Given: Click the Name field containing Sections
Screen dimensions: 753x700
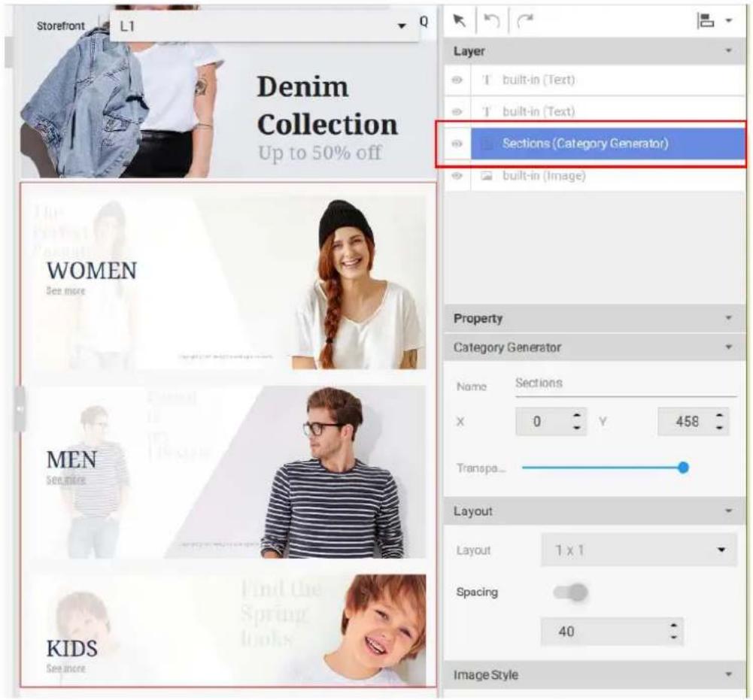Looking at the screenshot, I should 626,383.
